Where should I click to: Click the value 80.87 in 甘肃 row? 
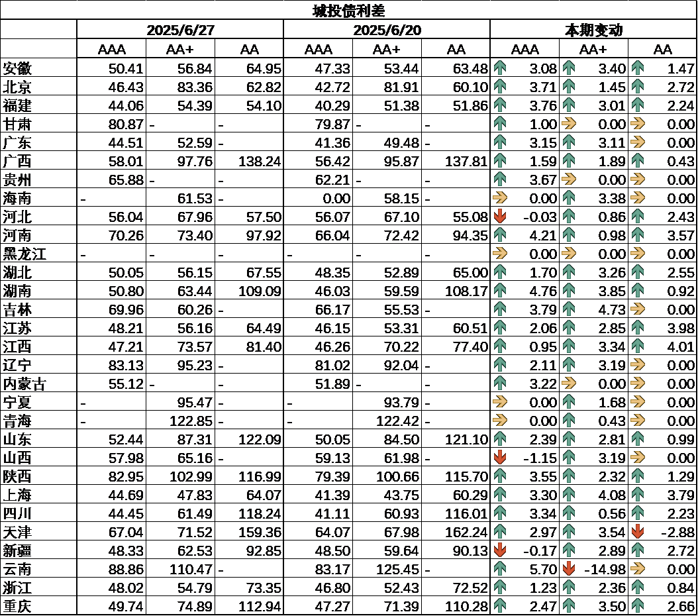126,124
